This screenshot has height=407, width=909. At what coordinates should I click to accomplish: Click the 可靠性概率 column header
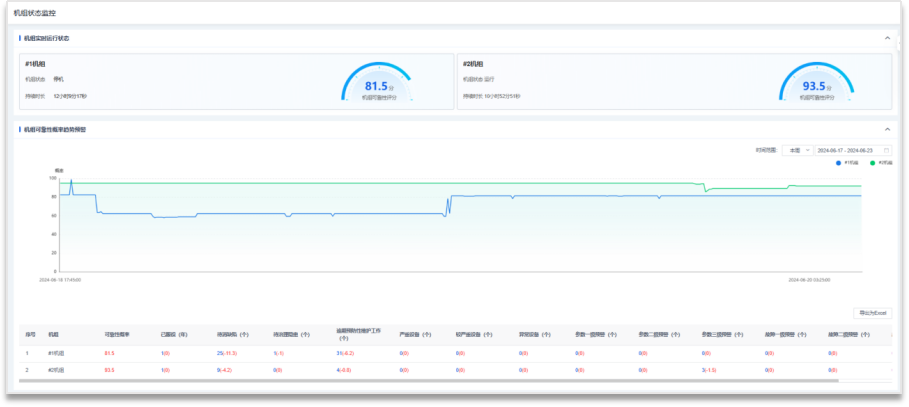coord(117,334)
